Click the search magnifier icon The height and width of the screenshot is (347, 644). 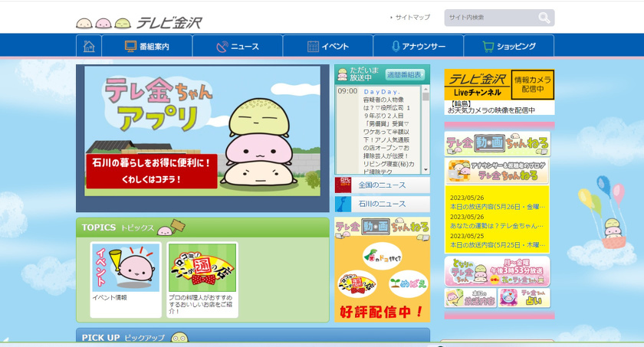(x=544, y=18)
